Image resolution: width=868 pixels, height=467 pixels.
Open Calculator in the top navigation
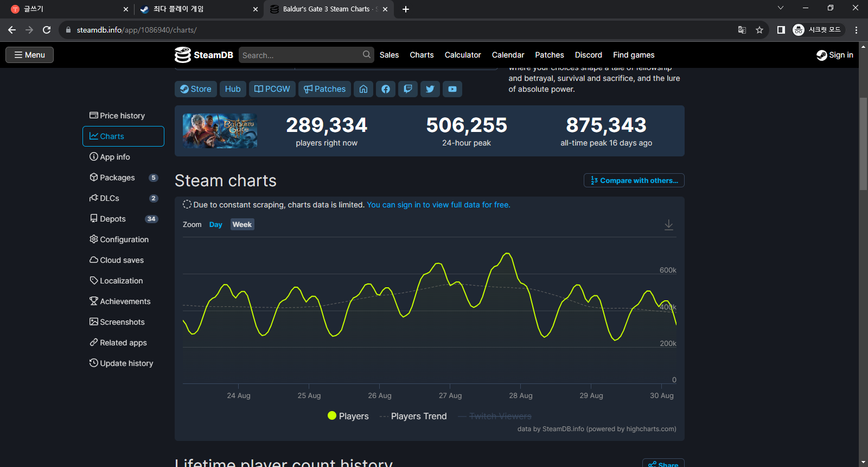[x=463, y=55]
